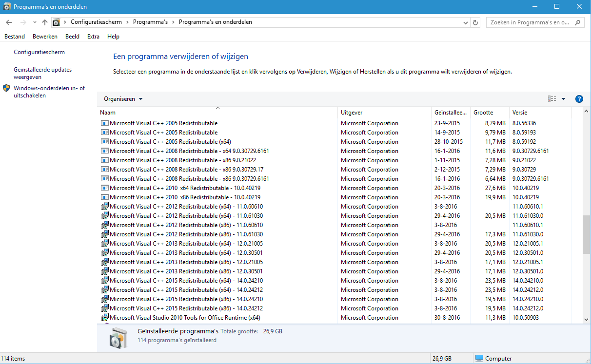Open the Help menu

click(113, 37)
